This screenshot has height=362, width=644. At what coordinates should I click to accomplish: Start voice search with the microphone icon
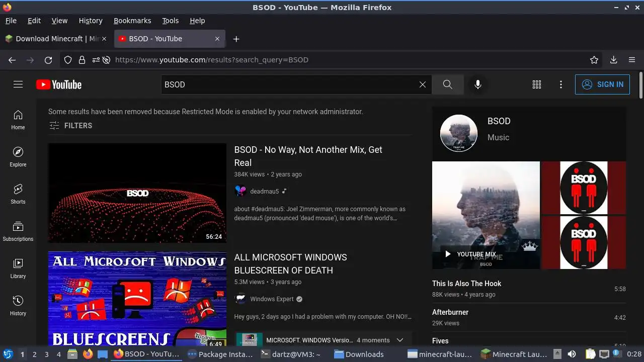pyautogui.click(x=478, y=84)
